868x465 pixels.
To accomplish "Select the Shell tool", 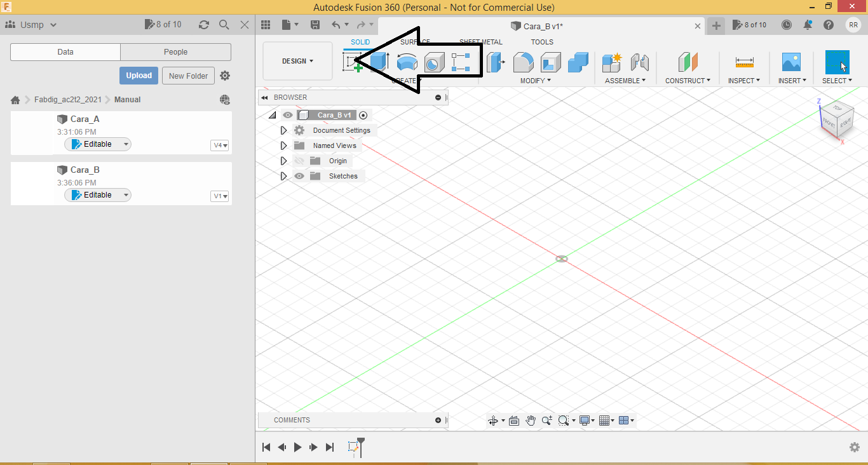I will (551, 62).
